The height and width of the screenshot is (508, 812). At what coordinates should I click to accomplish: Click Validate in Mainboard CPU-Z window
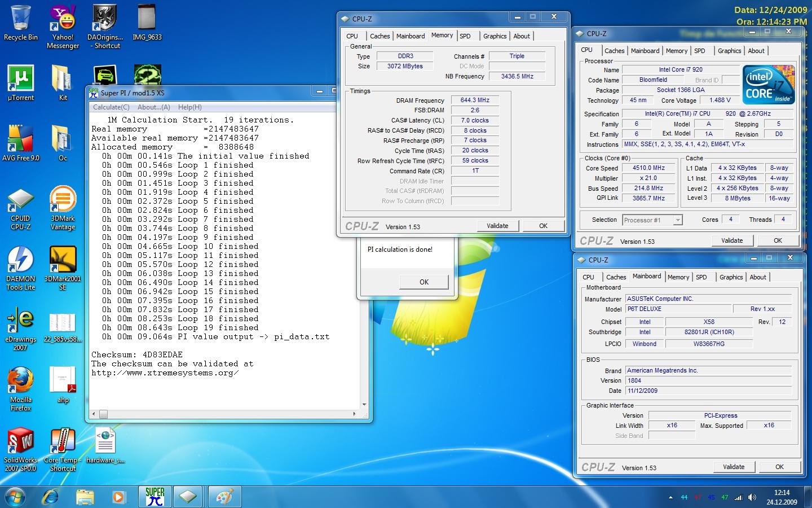(734, 467)
